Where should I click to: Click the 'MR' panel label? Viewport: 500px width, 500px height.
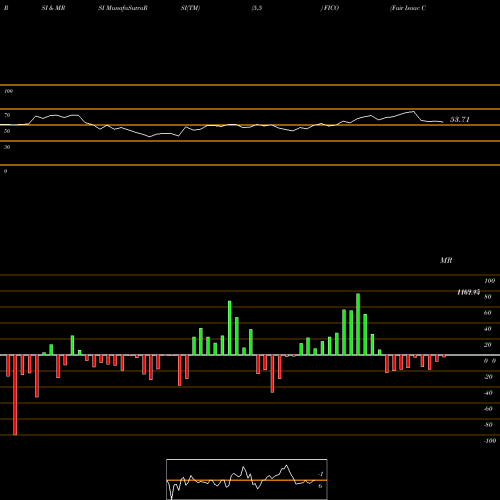446,260
